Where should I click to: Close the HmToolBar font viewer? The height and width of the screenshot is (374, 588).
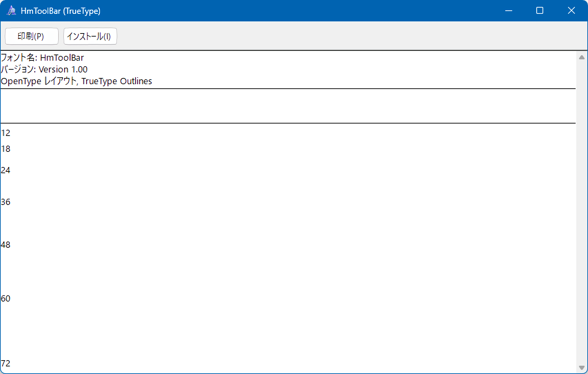tap(571, 11)
